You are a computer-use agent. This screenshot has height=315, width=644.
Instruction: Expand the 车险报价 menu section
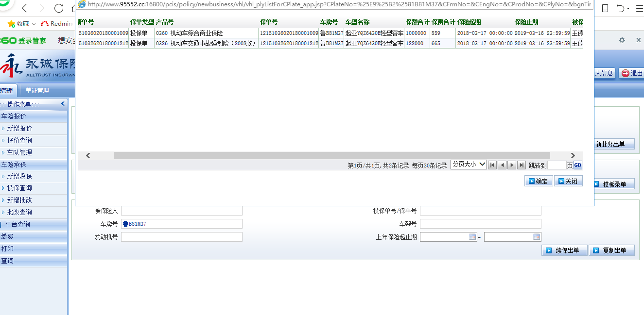tap(34, 116)
